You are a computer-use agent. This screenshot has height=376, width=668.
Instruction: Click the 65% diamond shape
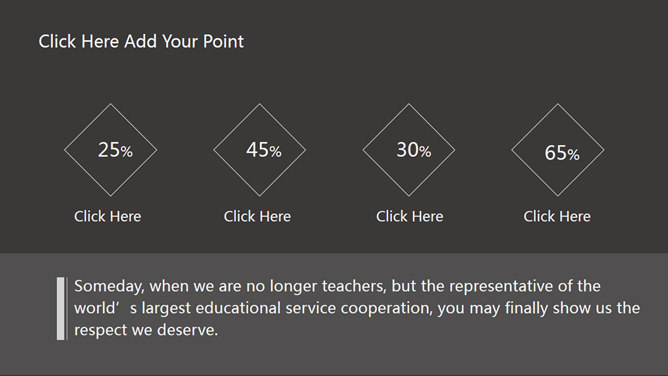(x=558, y=150)
